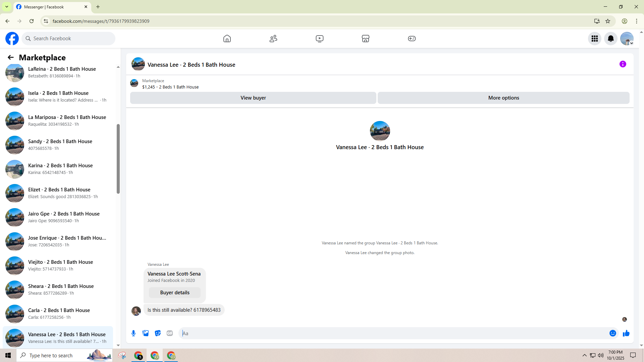Click the conversation list scrollbar thumb
Screen dimensions: 644x362
click(x=118, y=159)
